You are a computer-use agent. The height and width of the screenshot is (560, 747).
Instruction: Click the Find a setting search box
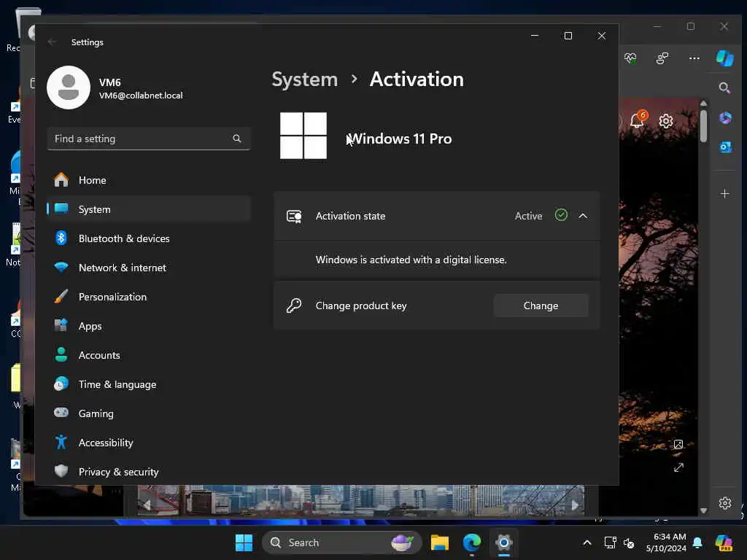[149, 139]
